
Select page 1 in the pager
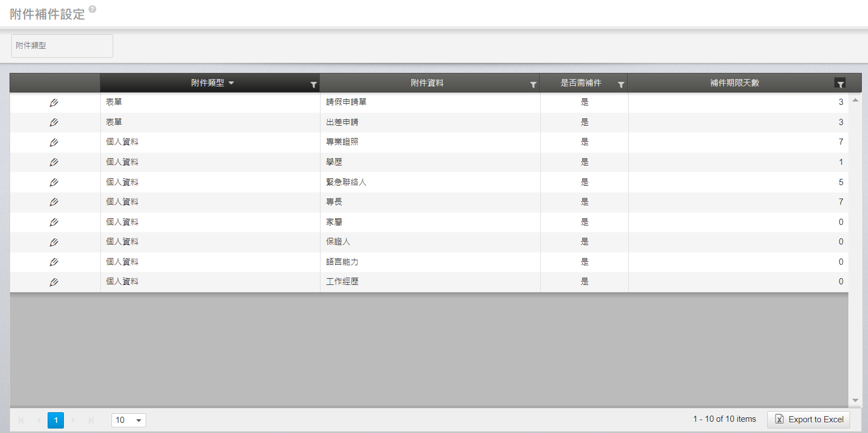point(56,420)
